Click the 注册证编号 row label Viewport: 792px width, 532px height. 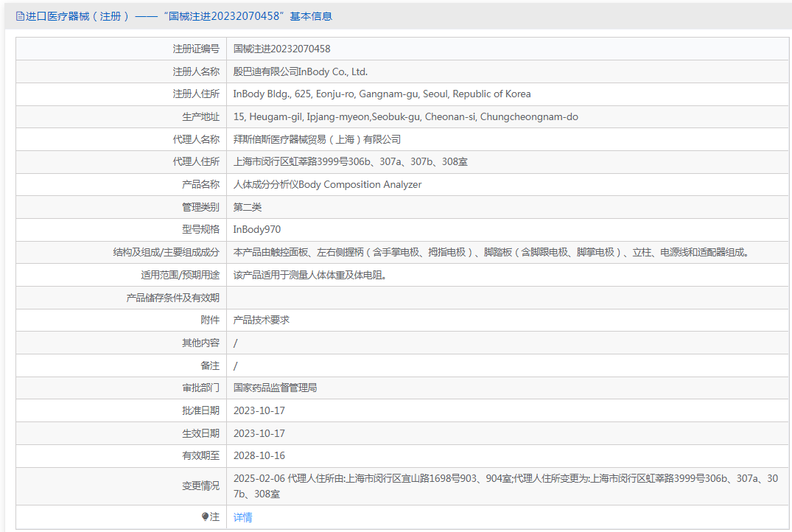pos(196,49)
